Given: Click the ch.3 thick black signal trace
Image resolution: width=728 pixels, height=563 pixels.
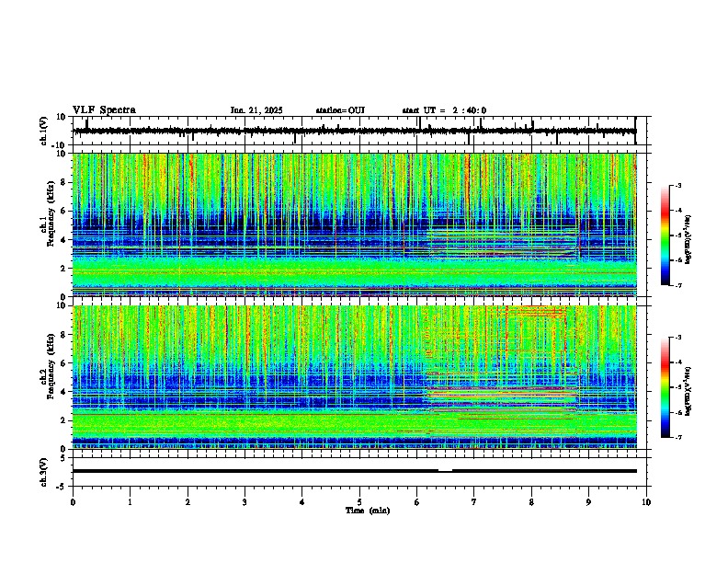Looking at the screenshot, I should click(355, 471).
